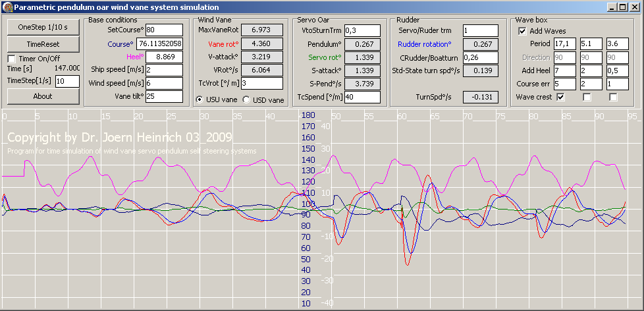Edit Wind speed [m/s] field

(x=164, y=84)
